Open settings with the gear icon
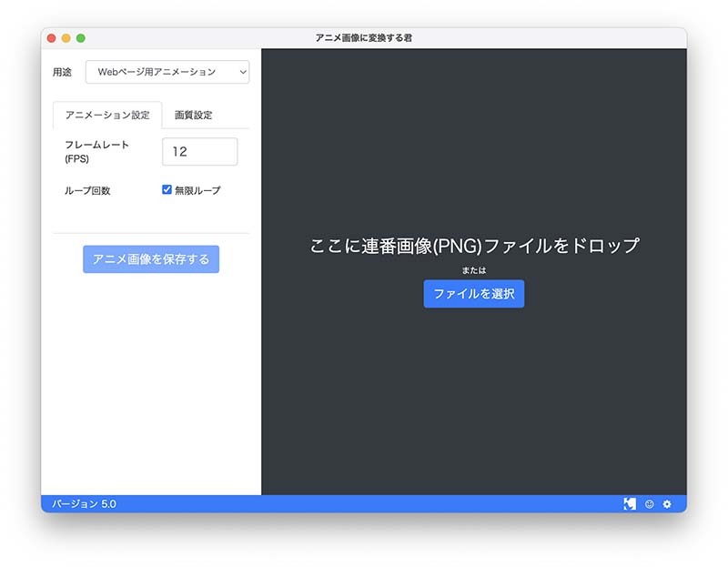 coord(667,503)
